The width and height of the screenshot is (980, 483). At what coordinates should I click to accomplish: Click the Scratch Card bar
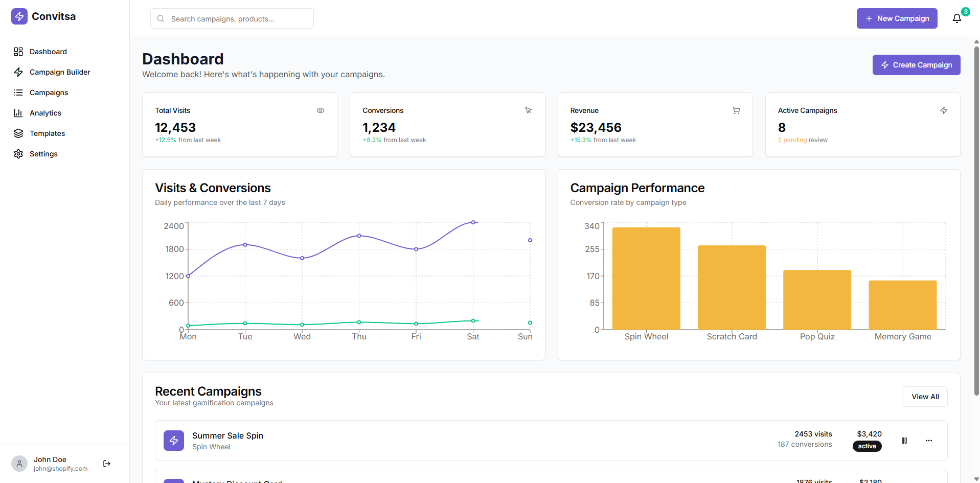coord(732,288)
